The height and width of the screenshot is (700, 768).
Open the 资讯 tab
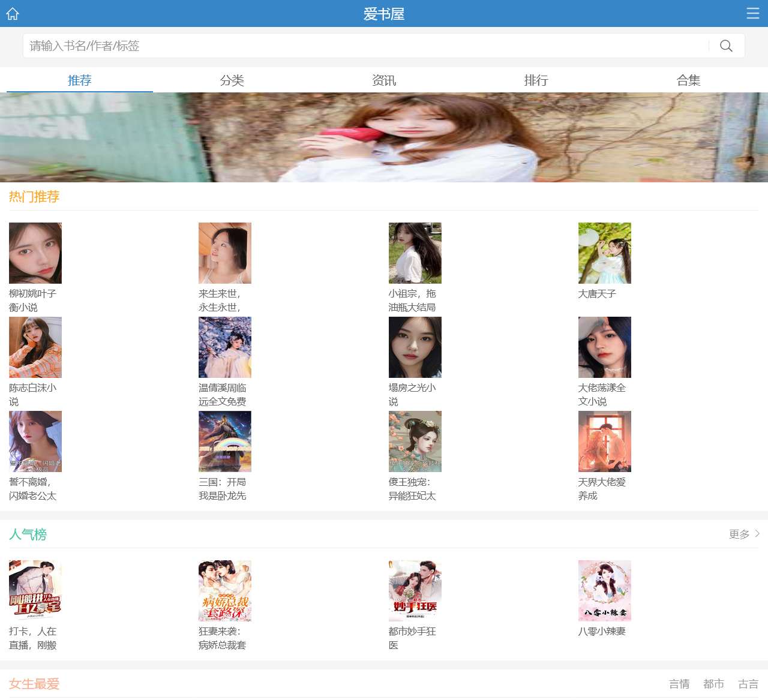coord(384,80)
